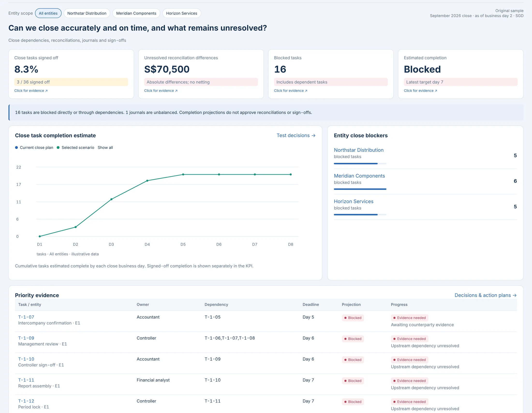The image size is (532, 413).
Task: Click Show all in chart legend
Action: (x=105, y=147)
